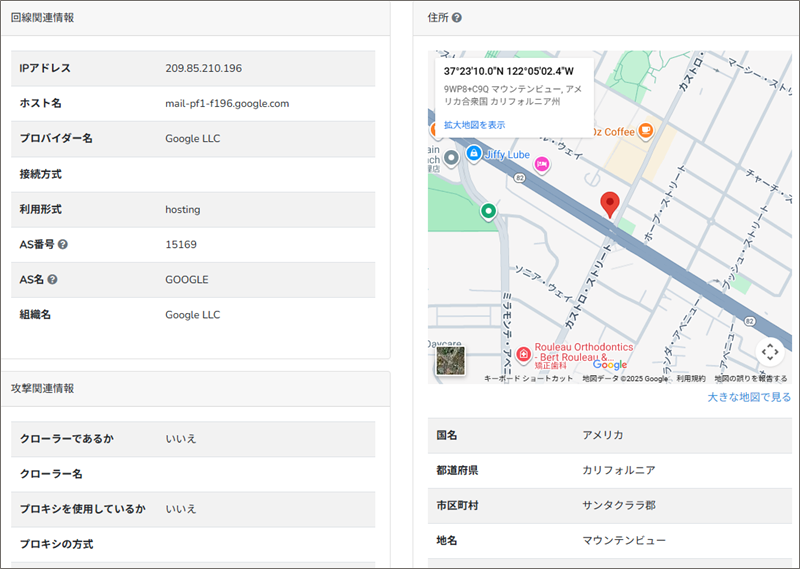Click the orange coffee shop marker icon
Image resolution: width=800 pixels, height=569 pixels.
coord(646,130)
